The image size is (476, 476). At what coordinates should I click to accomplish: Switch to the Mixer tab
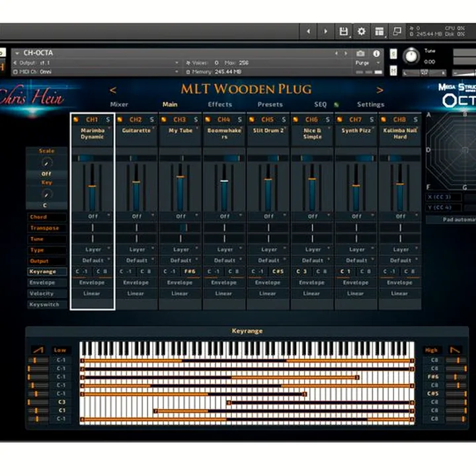[119, 104]
